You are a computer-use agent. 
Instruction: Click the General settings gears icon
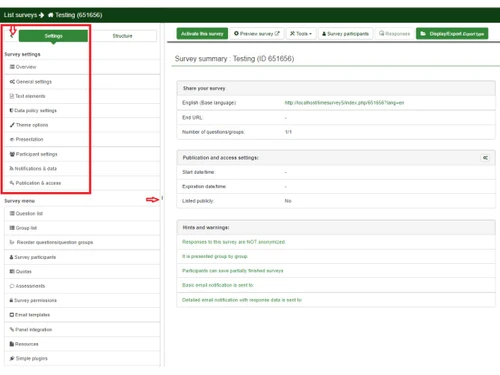coord(12,82)
